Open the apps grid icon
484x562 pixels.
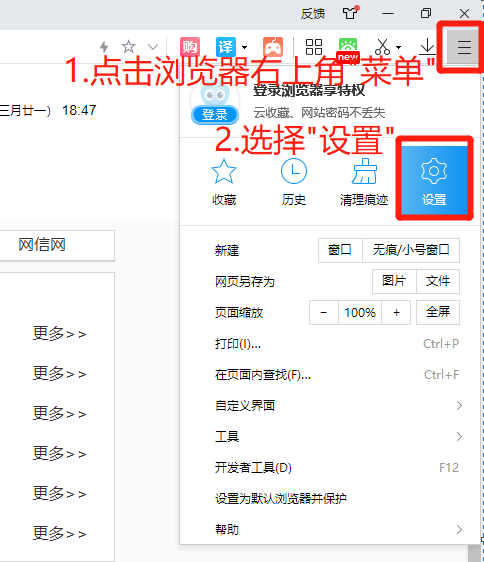(314, 47)
